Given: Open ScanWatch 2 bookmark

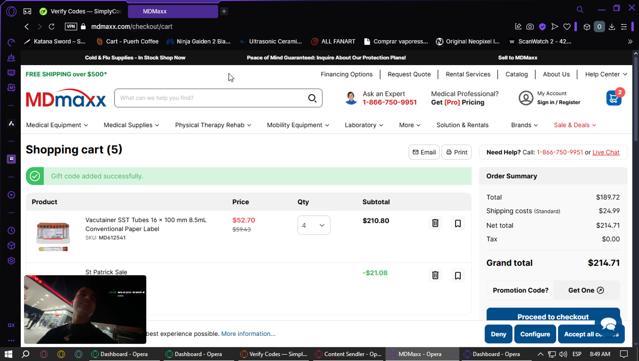Looking at the screenshot, I should pos(540,42).
